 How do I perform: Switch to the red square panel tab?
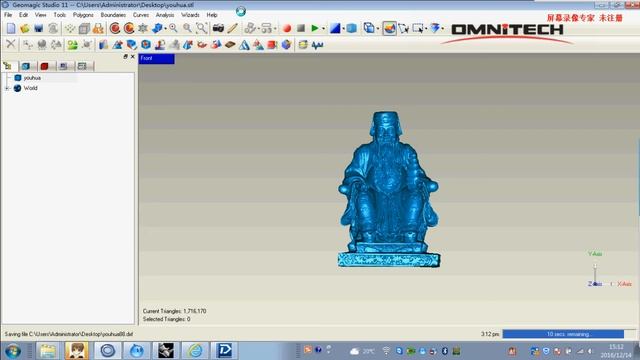coord(44,66)
